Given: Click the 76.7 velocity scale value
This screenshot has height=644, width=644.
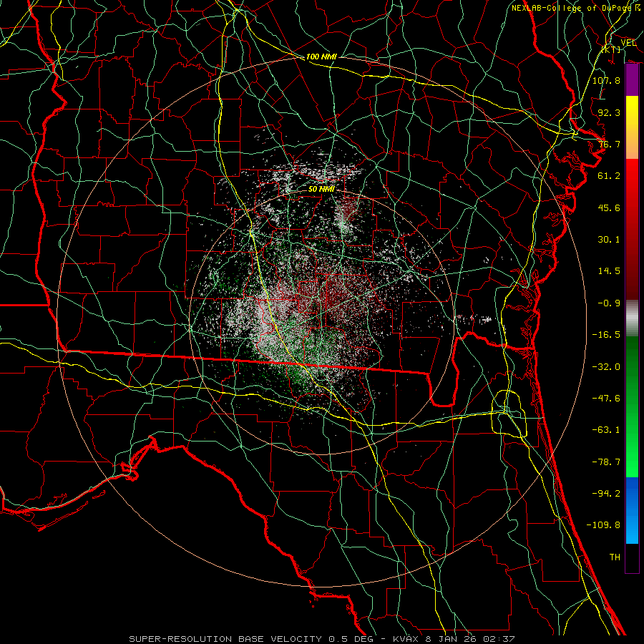Looking at the screenshot, I should coord(609,144).
